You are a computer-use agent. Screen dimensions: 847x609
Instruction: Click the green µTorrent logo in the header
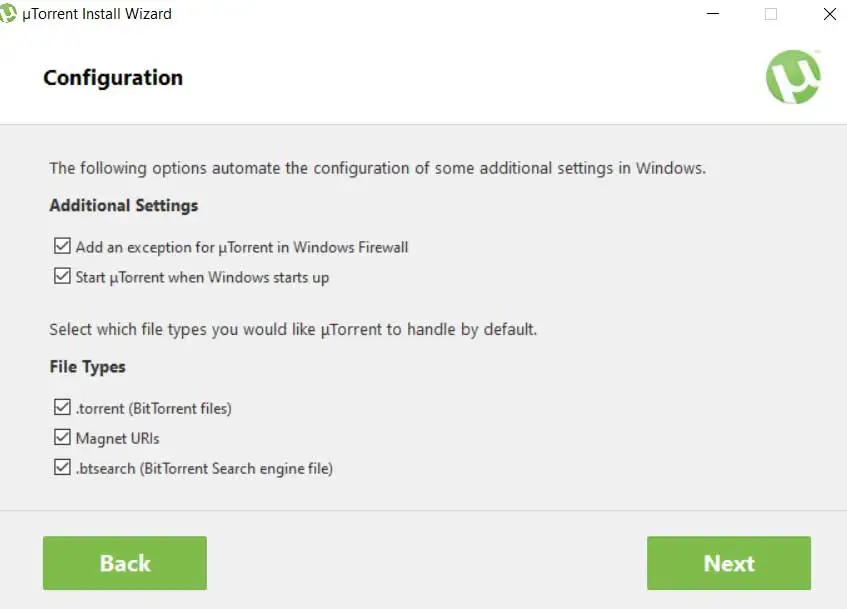coord(793,78)
